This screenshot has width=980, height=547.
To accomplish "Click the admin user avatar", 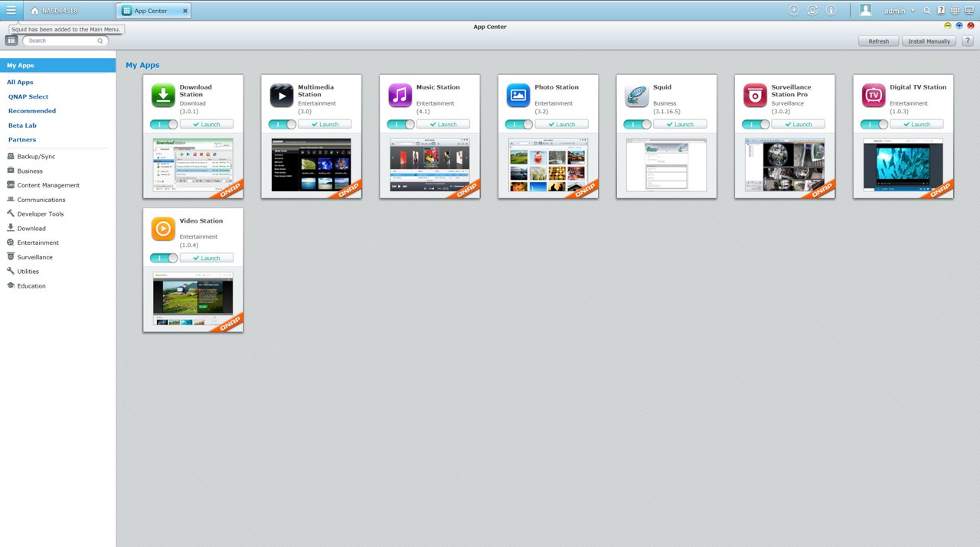I will 866,11.
